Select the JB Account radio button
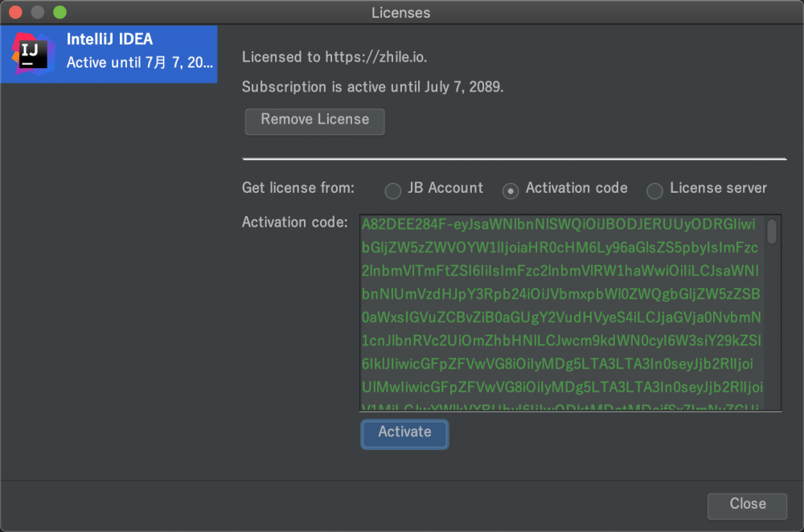Viewport: 804px width, 532px height. tap(392, 190)
